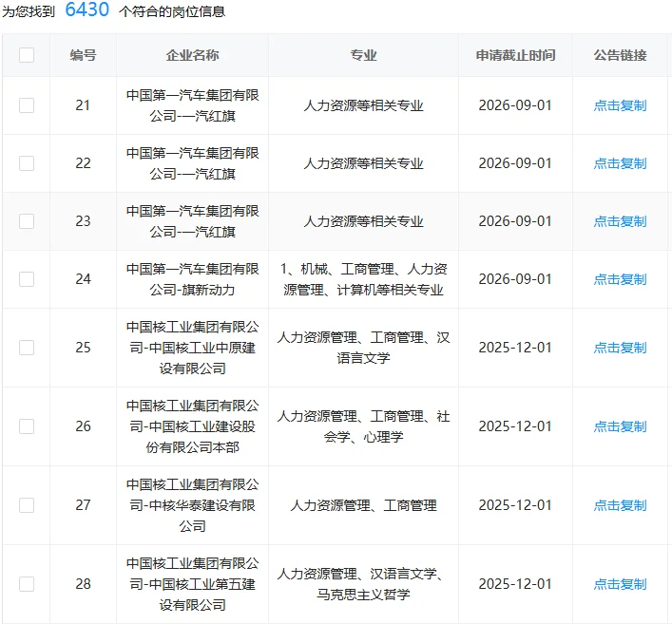Click the 中国核工业第五建设有限公司 cell
This screenshot has height=624, width=672.
(x=192, y=584)
